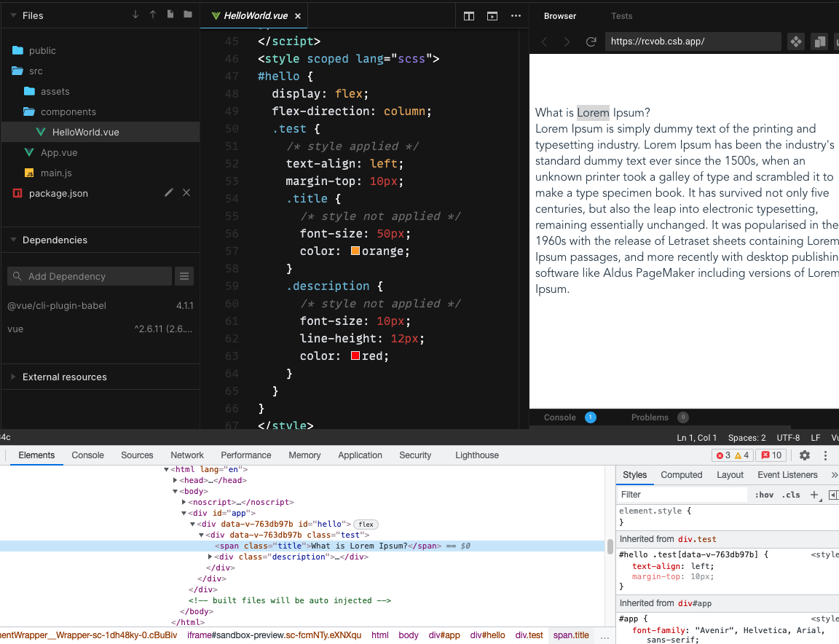
Task: Open the Tests tab in preview pane
Action: coord(622,16)
